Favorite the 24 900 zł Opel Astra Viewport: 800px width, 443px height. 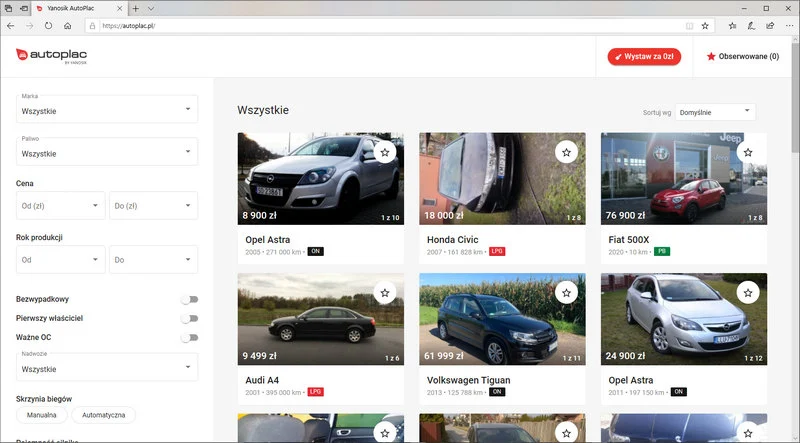tap(748, 292)
